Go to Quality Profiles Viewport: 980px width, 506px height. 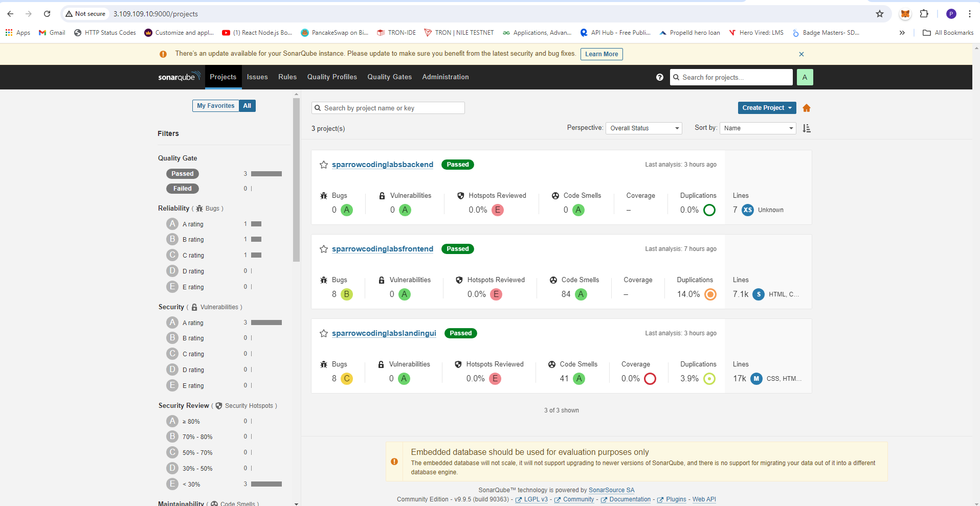(x=332, y=77)
